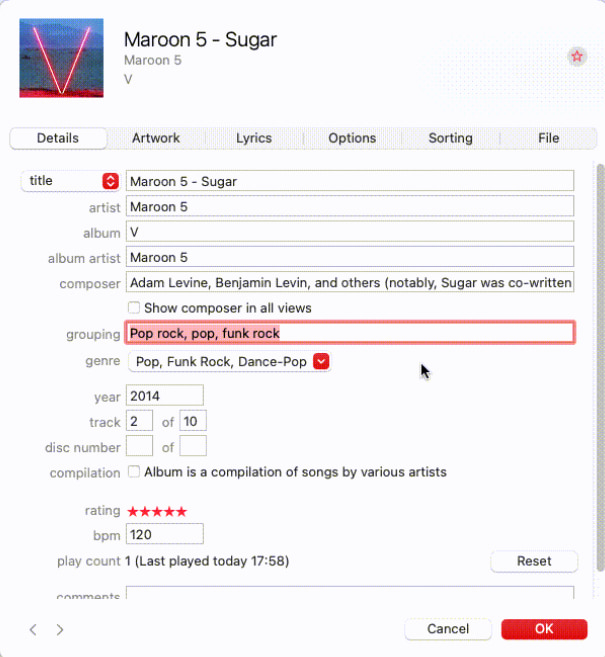Open the title field type selector
The width and height of the screenshot is (605, 657).
pyautogui.click(x=71, y=181)
